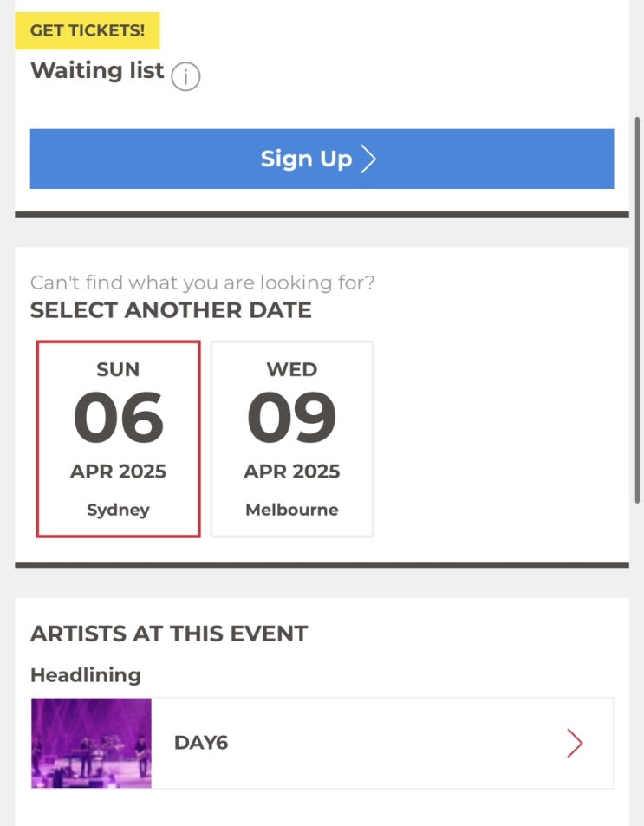Select the Sunday 06 April Sydney date

coord(119,439)
